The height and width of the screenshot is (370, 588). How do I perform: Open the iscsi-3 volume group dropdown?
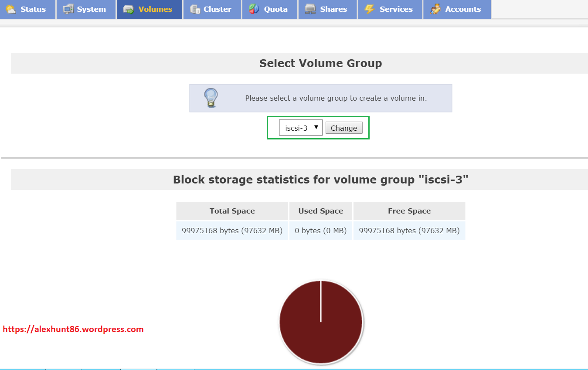301,128
